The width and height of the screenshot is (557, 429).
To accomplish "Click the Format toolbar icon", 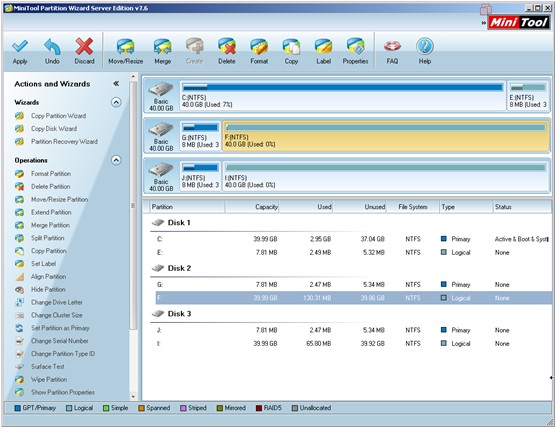I will [259, 47].
